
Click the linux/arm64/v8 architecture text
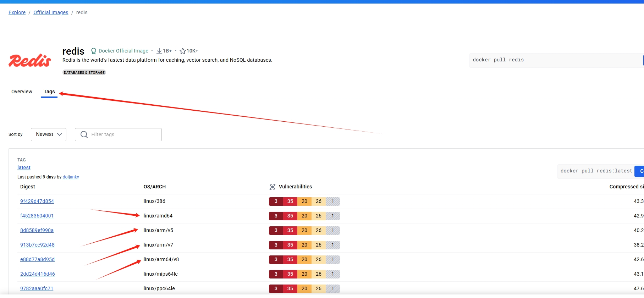(161, 259)
